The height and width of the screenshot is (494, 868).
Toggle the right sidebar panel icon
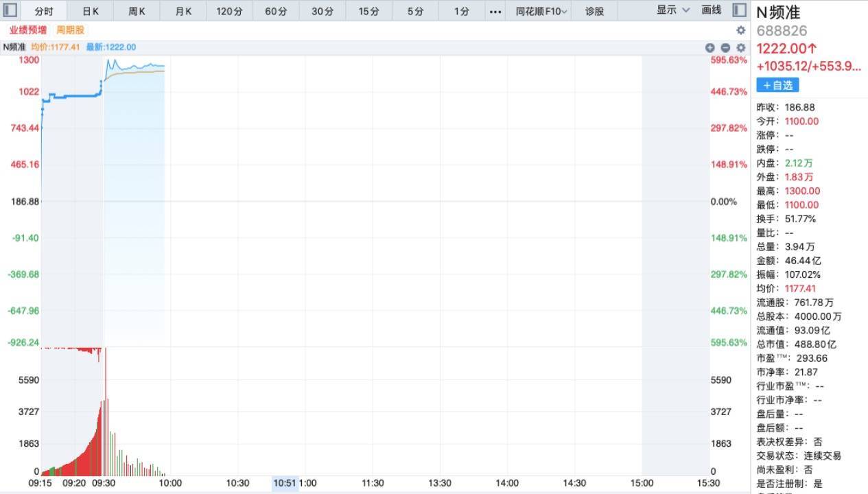click(739, 10)
